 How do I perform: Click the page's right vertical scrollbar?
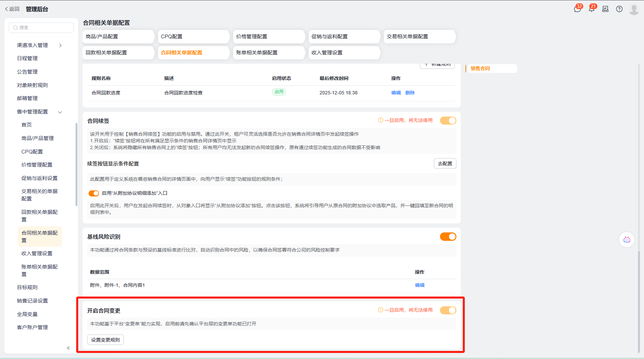[639, 302]
